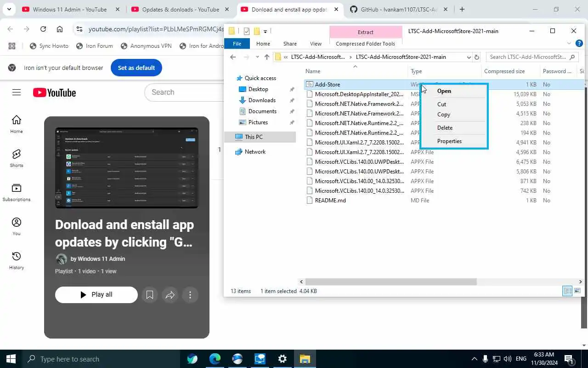Open the You section in sidebar

pyautogui.click(x=17, y=226)
